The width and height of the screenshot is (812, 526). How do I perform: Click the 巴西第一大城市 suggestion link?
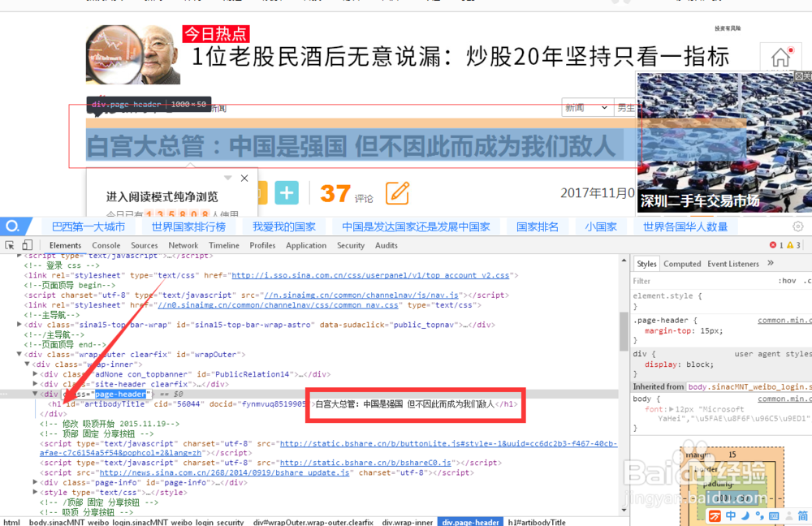coord(89,226)
